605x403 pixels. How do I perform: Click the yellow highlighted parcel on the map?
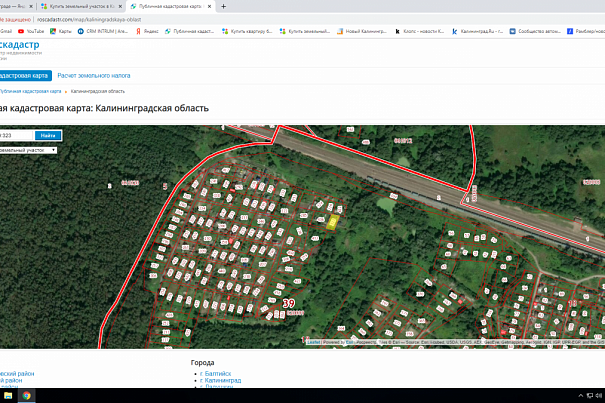point(333,221)
